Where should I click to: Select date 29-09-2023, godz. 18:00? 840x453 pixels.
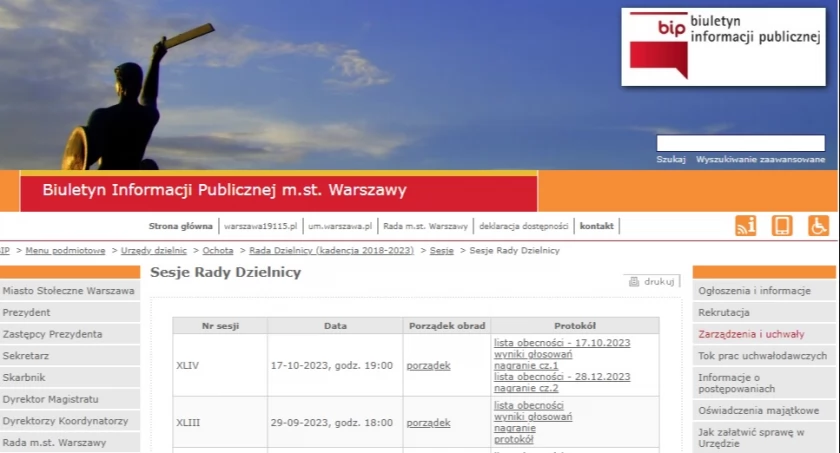click(x=332, y=422)
